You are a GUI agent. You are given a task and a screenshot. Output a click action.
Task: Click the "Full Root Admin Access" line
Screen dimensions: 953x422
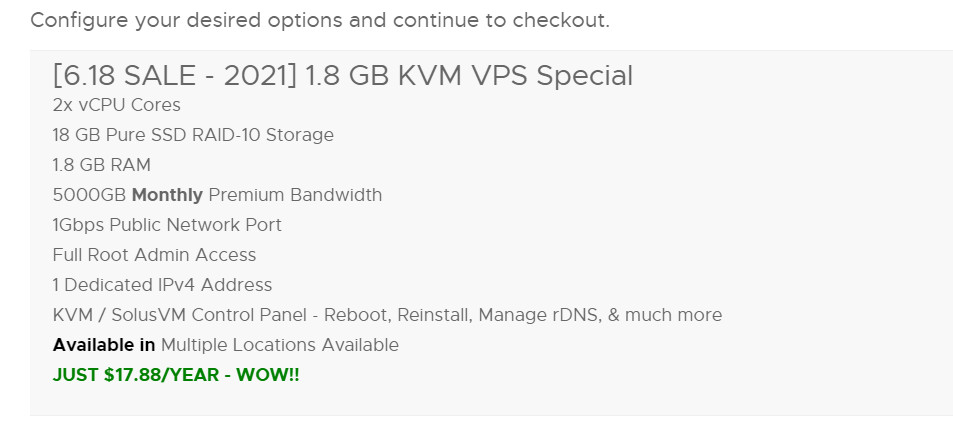154,255
